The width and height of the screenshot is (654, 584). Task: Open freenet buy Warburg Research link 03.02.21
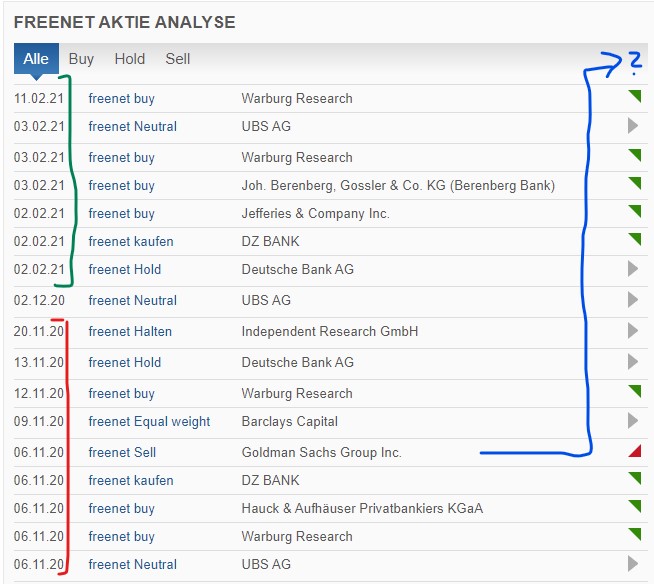click(121, 158)
